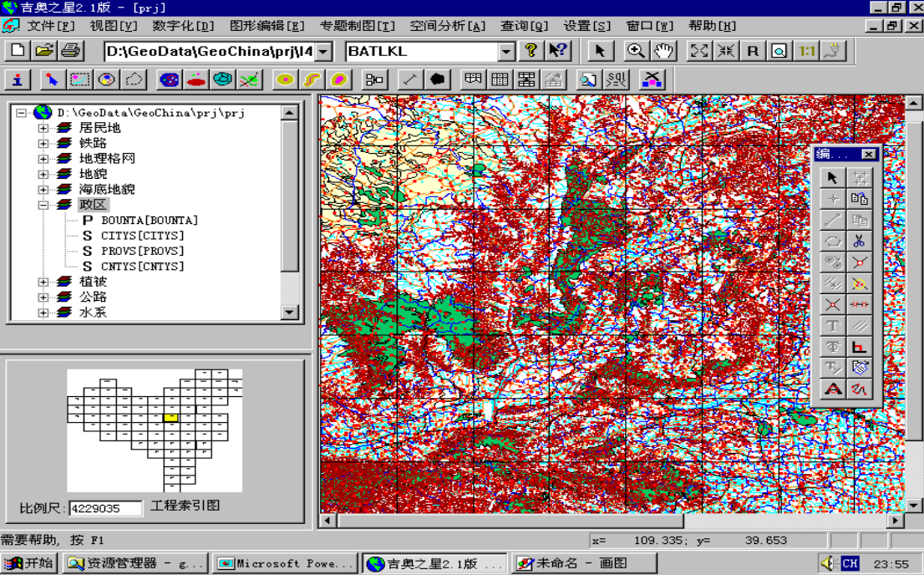The height and width of the screenshot is (575, 924).
Task: Expand the 铁路 layer group
Action: [43, 143]
